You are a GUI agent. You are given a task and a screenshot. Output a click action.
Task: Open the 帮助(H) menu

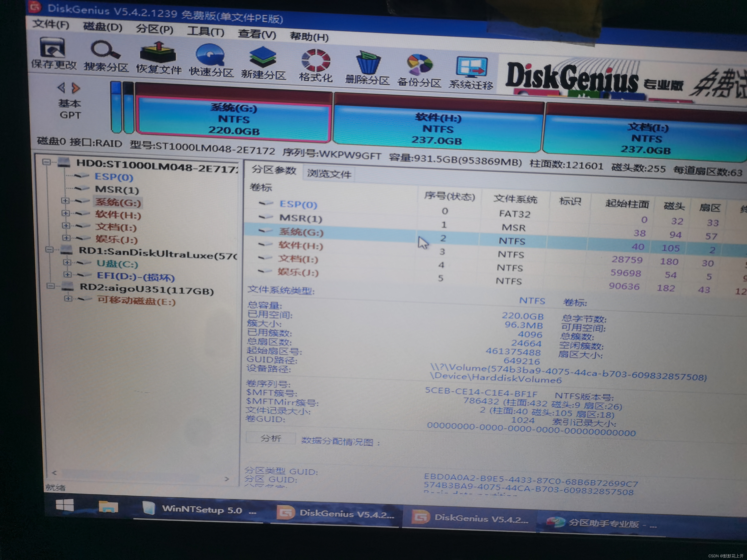(x=309, y=36)
